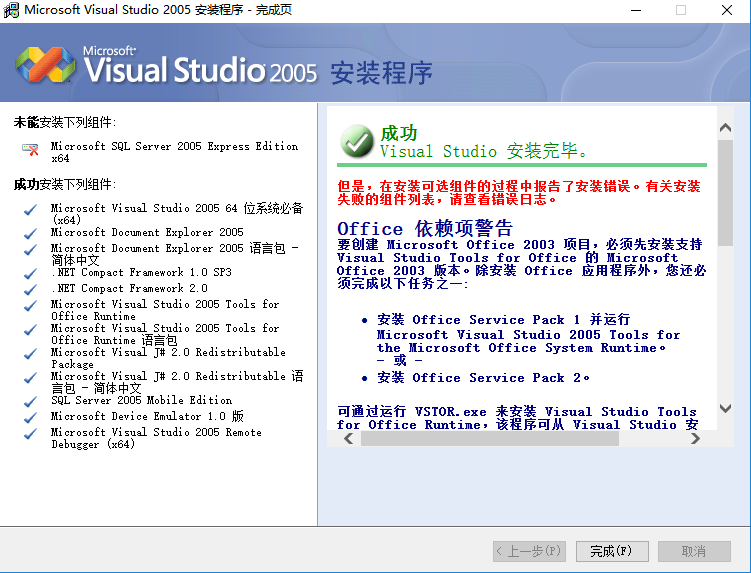The image size is (751, 573).
Task: Close the setup window
Action: [727, 10]
